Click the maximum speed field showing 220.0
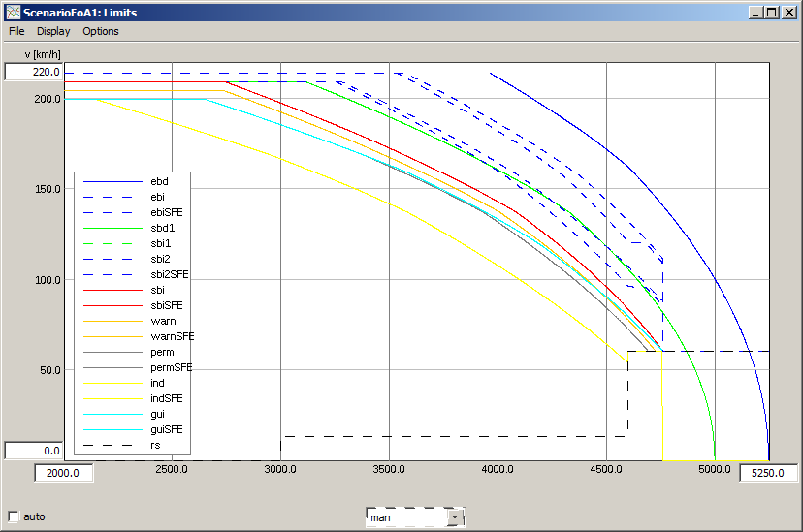The width and height of the screenshot is (803, 532). [x=34, y=72]
